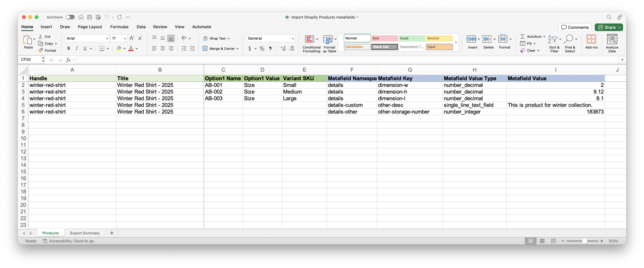
Task: Click the Percent Style icon
Action: coord(262,48)
